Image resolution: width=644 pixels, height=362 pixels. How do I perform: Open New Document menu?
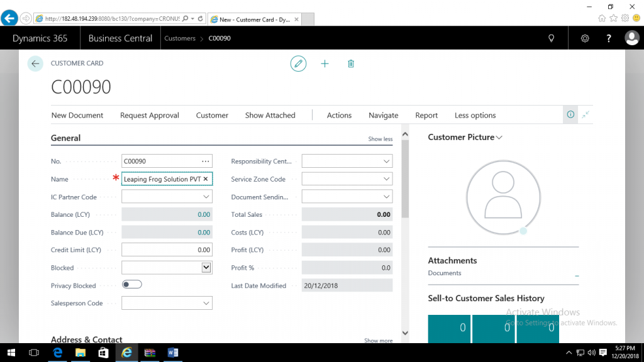tap(77, 116)
